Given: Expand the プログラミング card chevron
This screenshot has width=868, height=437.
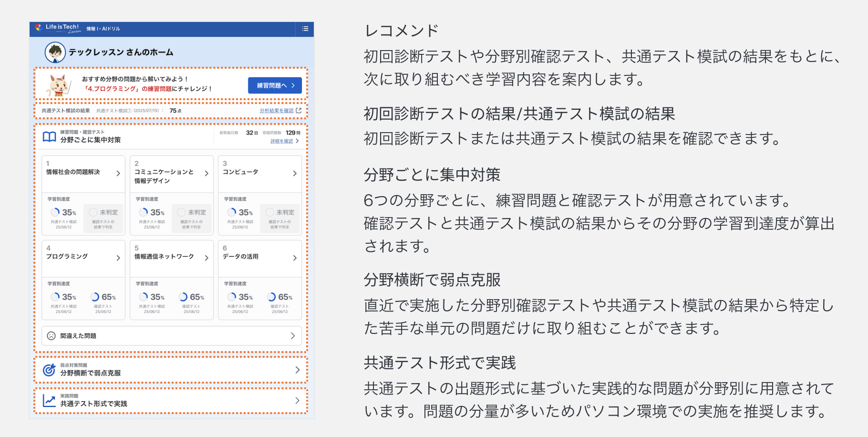Looking at the screenshot, I should coord(118,258).
